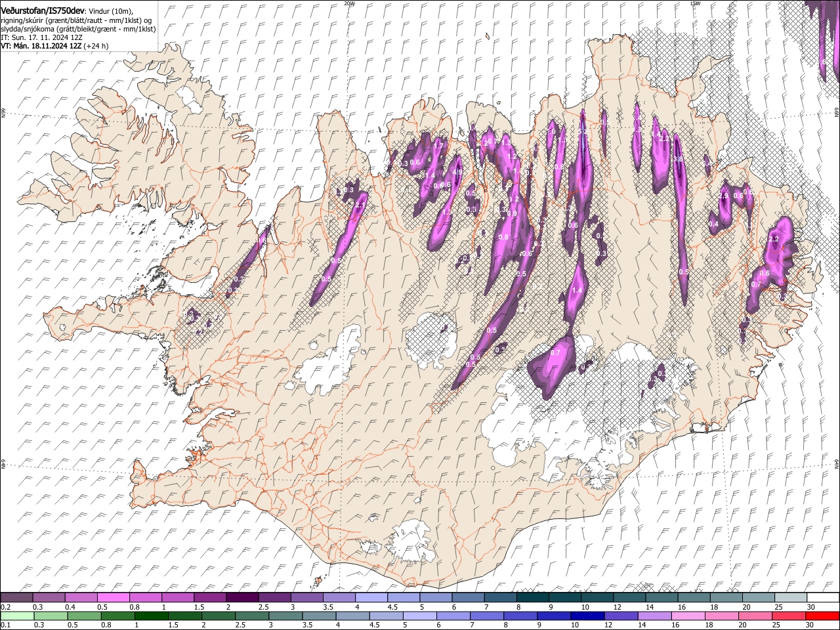Select top-row legend swatch starting at 0.3
This screenshot has height=630, width=840.
[49, 597]
